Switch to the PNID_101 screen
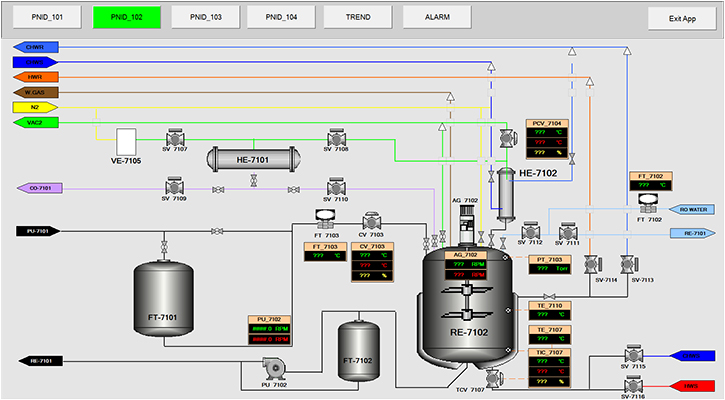Image resolution: width=725 pixels, height=400 pixels. tap(47, 17)
